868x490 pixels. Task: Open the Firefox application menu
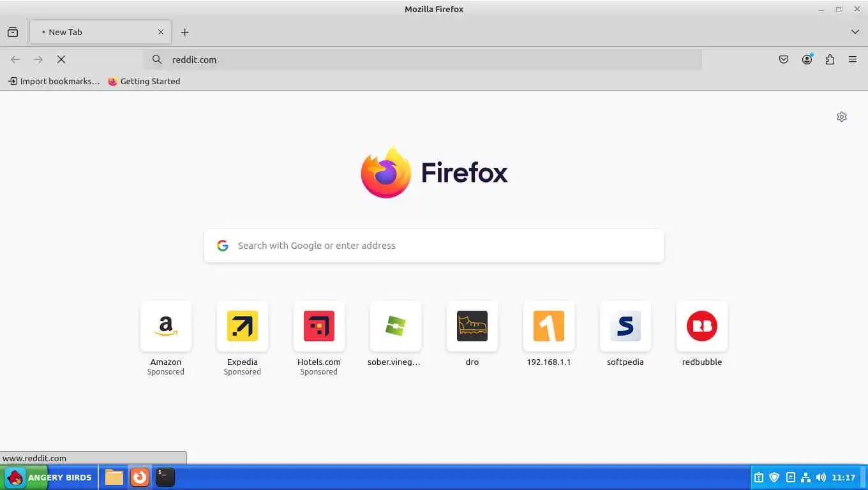[x=853, y=59]
